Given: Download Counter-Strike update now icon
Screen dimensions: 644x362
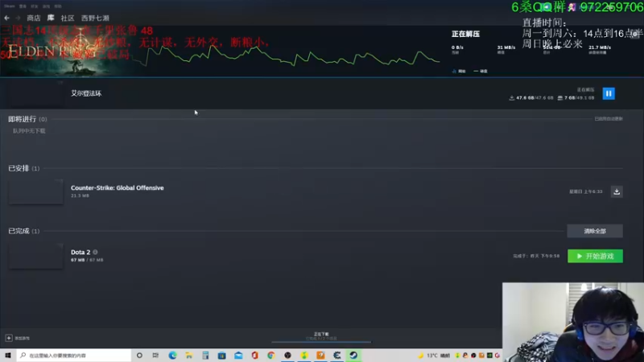Looking at the screenshot, I should tap(617, 191).
